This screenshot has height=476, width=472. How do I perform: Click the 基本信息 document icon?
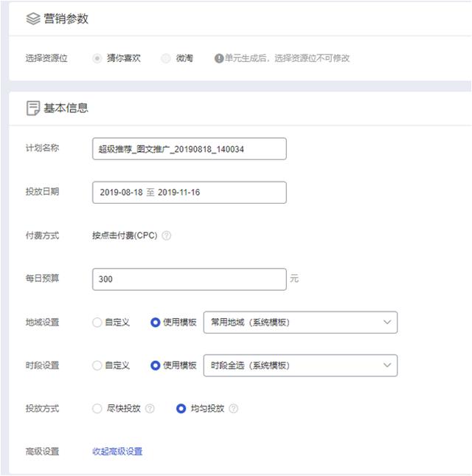point(33,108)
